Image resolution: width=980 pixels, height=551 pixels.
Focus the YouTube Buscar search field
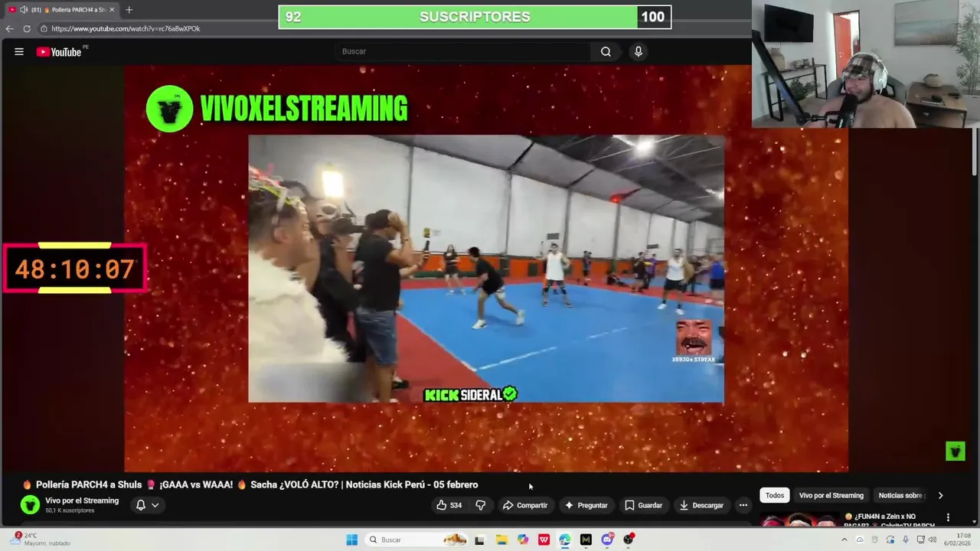tap(462, 51)
